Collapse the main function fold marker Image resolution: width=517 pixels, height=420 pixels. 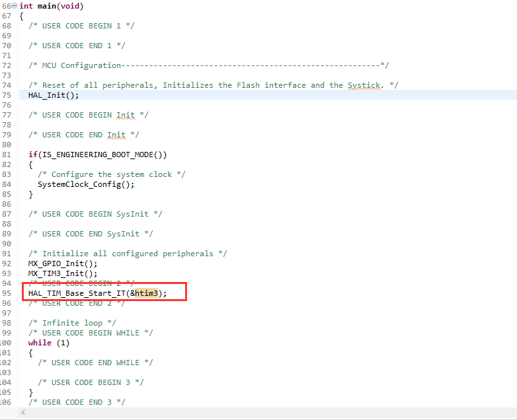[x=14, y=6]
